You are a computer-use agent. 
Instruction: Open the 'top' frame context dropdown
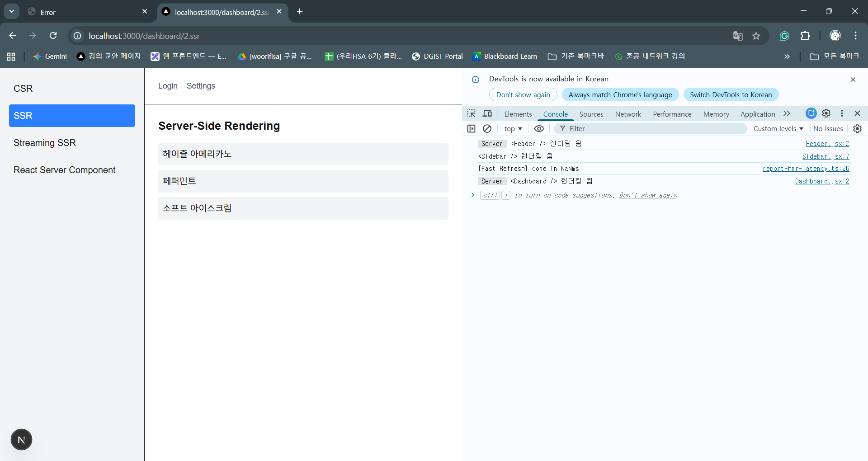[x=512, y=129]
